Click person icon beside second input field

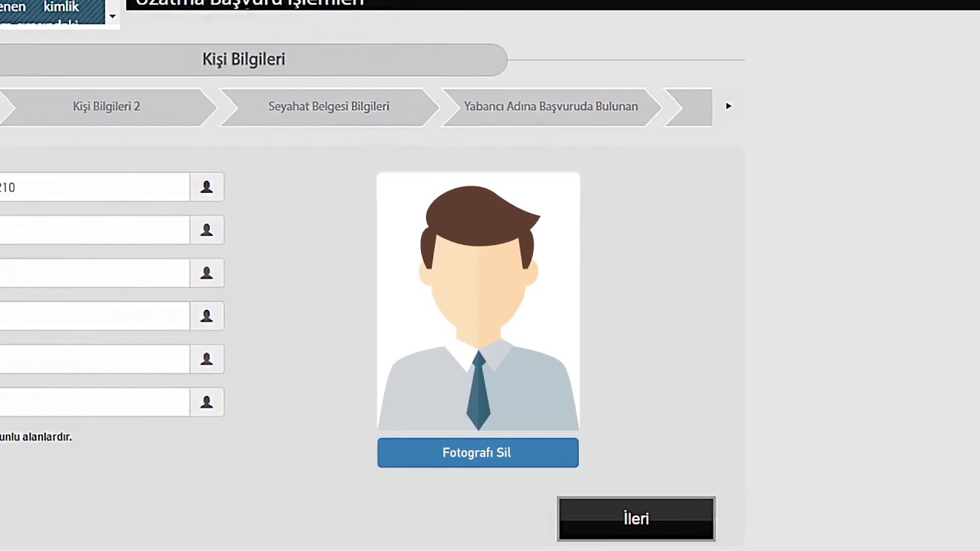207,230
